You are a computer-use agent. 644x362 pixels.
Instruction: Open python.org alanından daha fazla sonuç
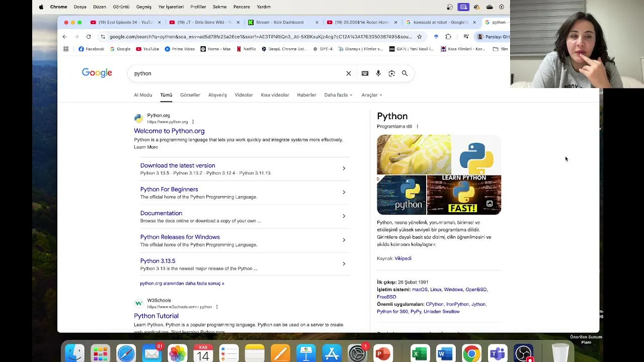182,284
